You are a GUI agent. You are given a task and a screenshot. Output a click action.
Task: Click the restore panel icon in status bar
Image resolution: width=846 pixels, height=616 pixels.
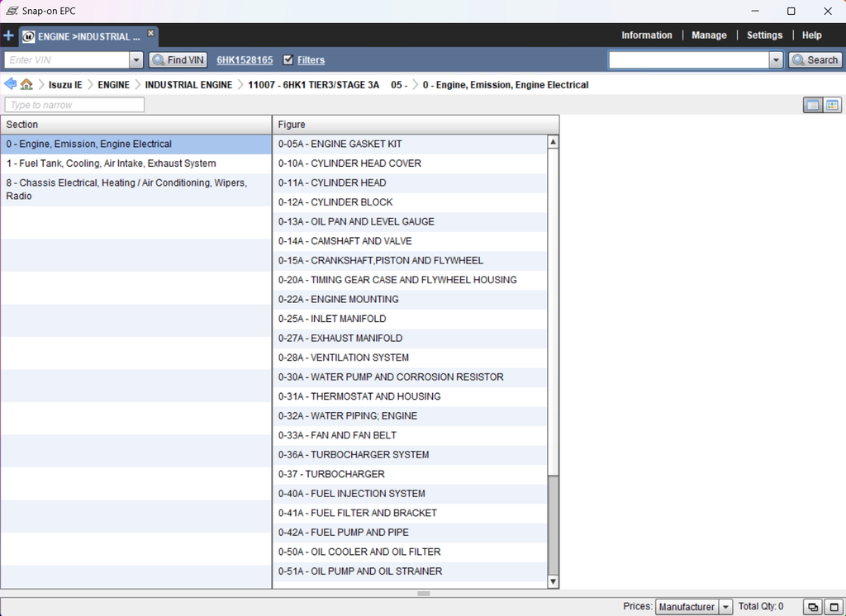(813, 607)
